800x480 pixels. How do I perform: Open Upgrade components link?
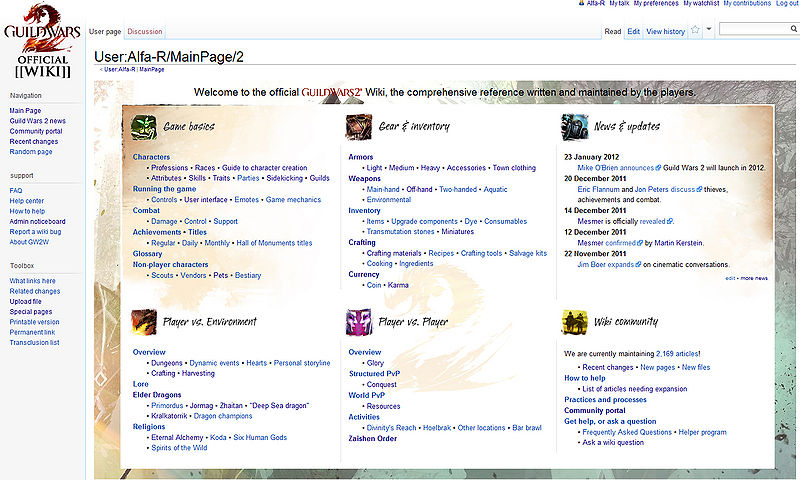[x=424, y=221]
